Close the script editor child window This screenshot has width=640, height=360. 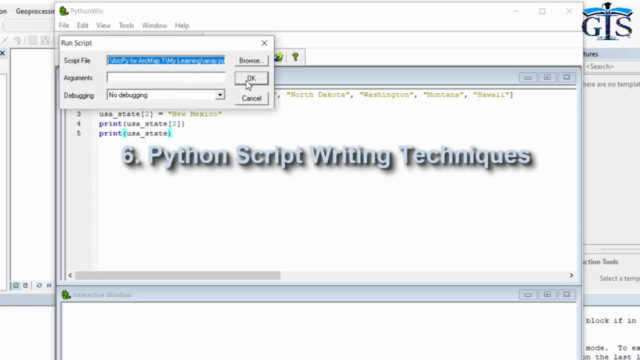(567, 78)
